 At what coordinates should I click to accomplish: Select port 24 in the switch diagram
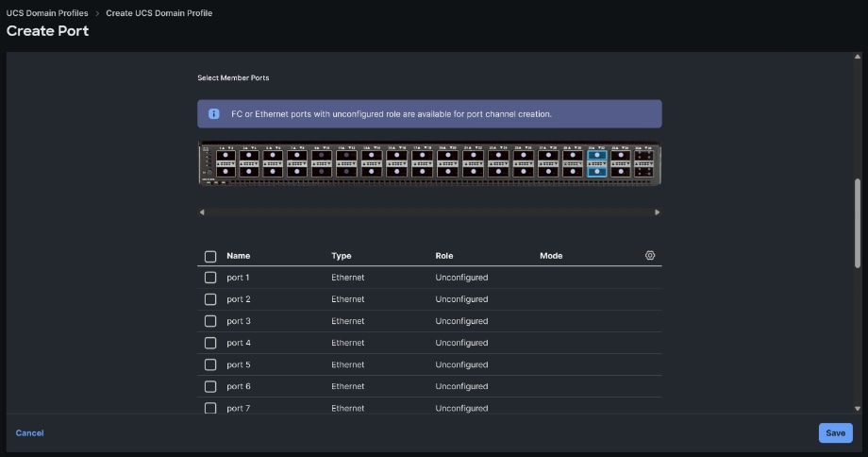498,172
